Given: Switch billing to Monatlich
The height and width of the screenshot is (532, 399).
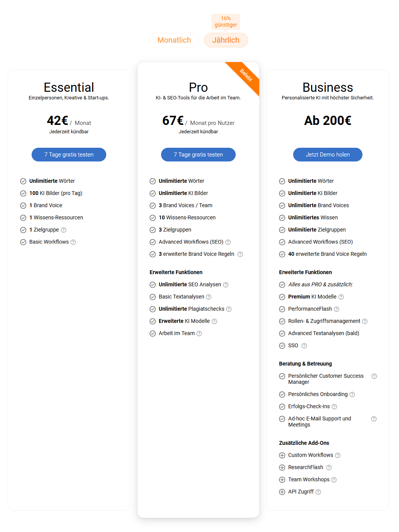Looking at the screenshot, I should [174, 40].
